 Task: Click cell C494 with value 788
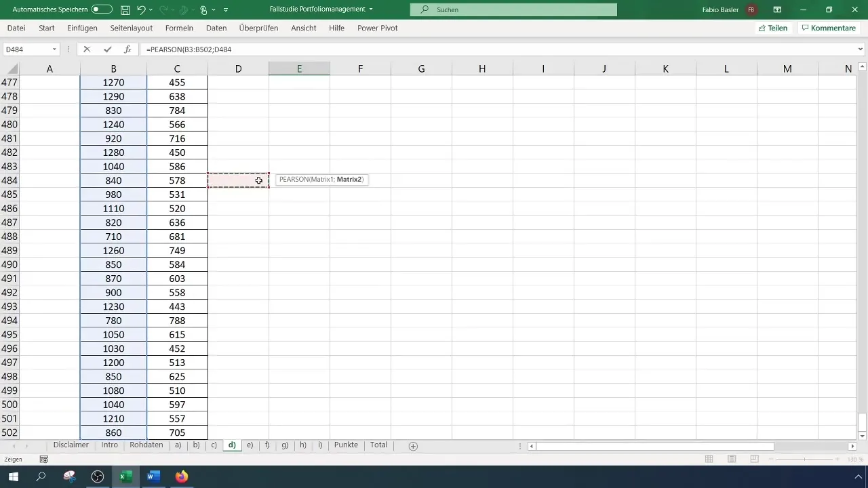click(177, 321)
